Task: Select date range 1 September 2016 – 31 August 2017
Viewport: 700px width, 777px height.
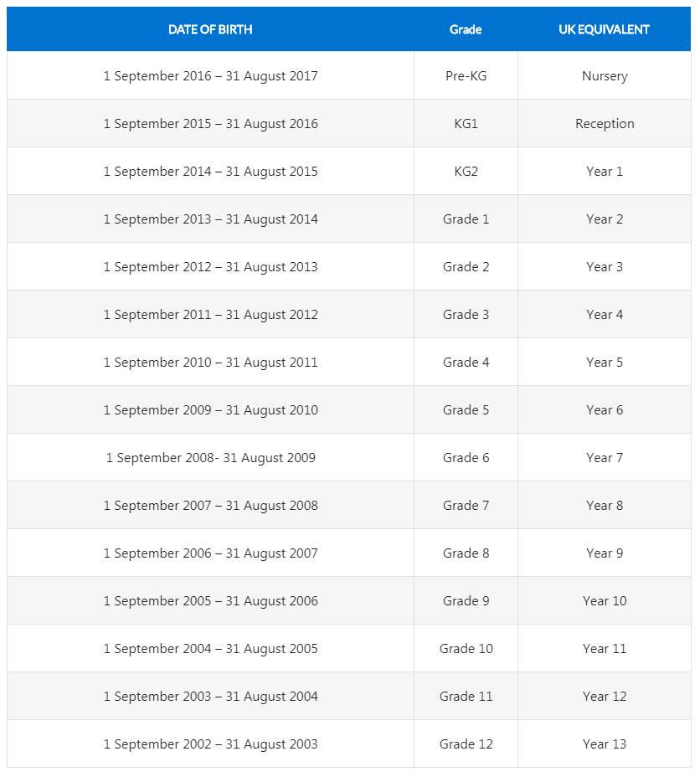Action: [x=210, y=76]
